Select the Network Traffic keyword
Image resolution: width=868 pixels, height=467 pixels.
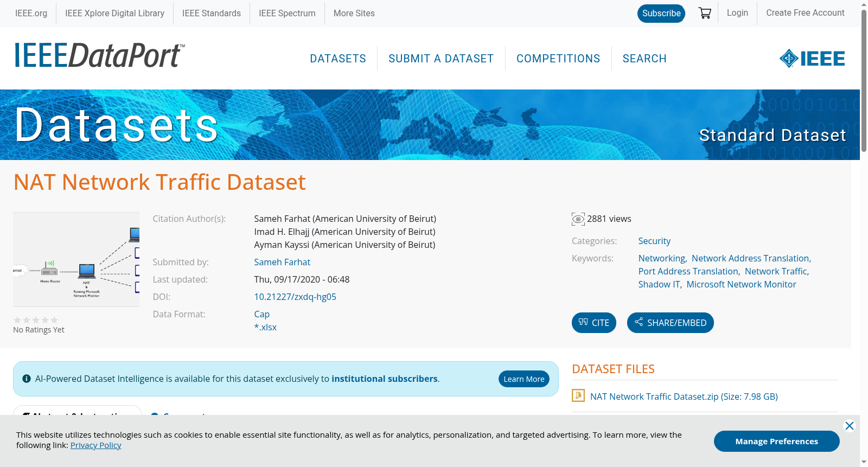coord(776,271)
